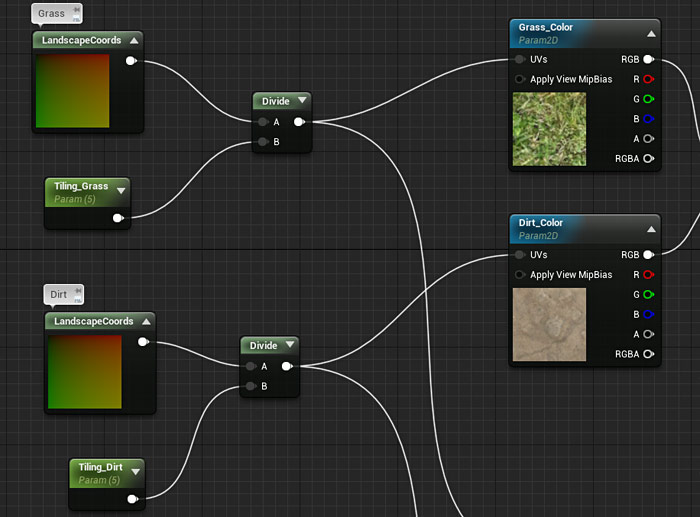Click the Grass_Color green channel pin

(649, 99)
